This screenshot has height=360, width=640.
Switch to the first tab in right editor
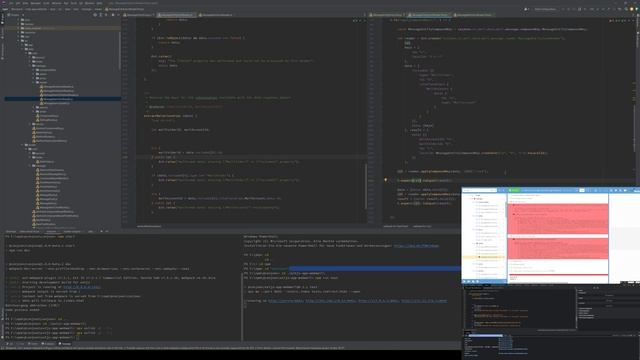(x=386, y=15)
